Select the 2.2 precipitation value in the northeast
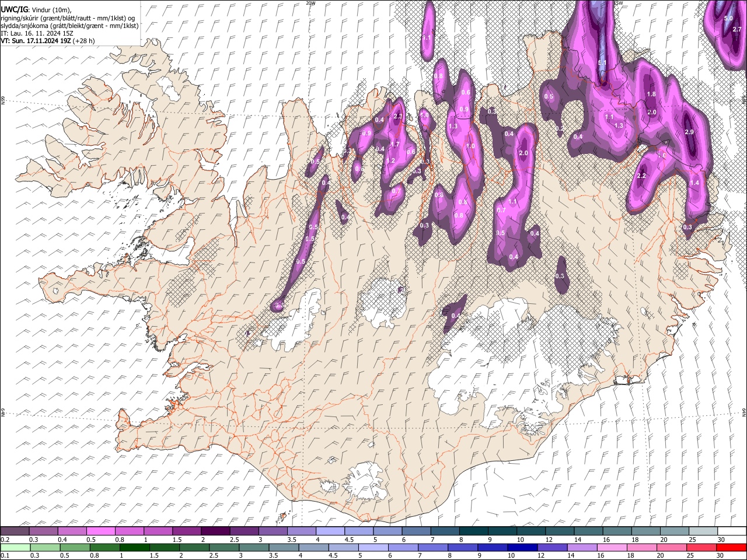The width and height of the screenshot is (747, 560). [x=641, y=176]
